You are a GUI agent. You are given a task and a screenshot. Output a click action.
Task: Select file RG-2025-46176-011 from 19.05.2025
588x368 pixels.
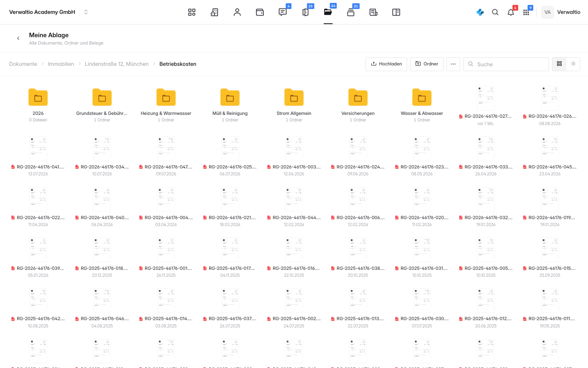pyautogui.click(x=550, y=308)
